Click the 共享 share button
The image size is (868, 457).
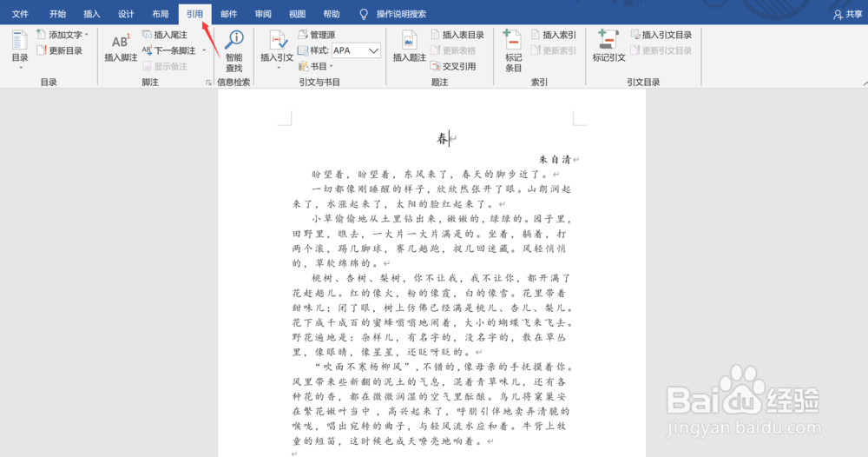pyautogui.click(x=848, y=15)
